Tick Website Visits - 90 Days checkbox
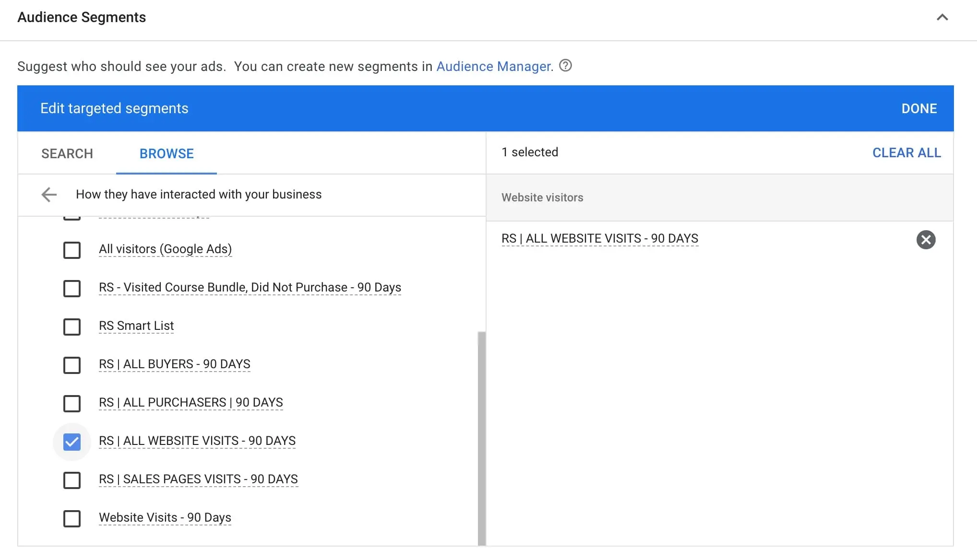This screenshot has width=977, height=560. (72, 518)
